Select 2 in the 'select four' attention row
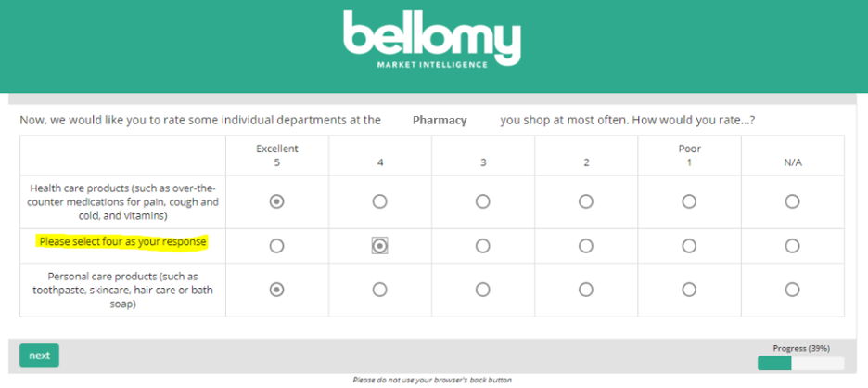Image resolution: width=868 pixels, height=388 pixels. click(x=586, y=246)
